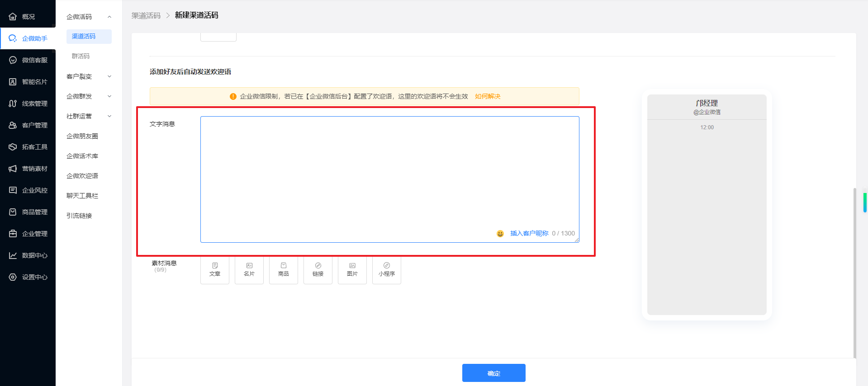This screenshot has height=386, width=868.
Task: Click 插入客户昵称 link
Action: click(529, 233)
